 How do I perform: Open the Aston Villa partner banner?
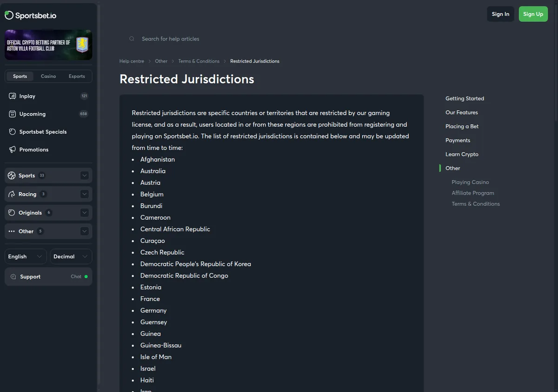pos(48,45)
